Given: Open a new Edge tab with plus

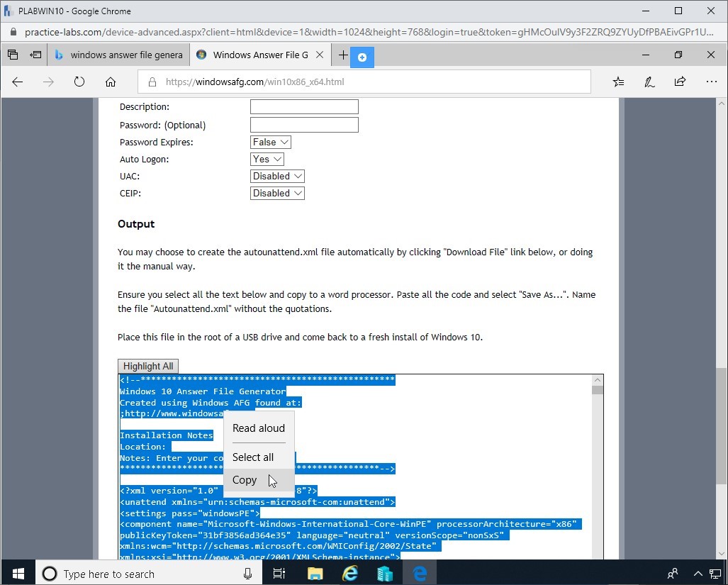Looking at the screenshot, I should point(343,55).
